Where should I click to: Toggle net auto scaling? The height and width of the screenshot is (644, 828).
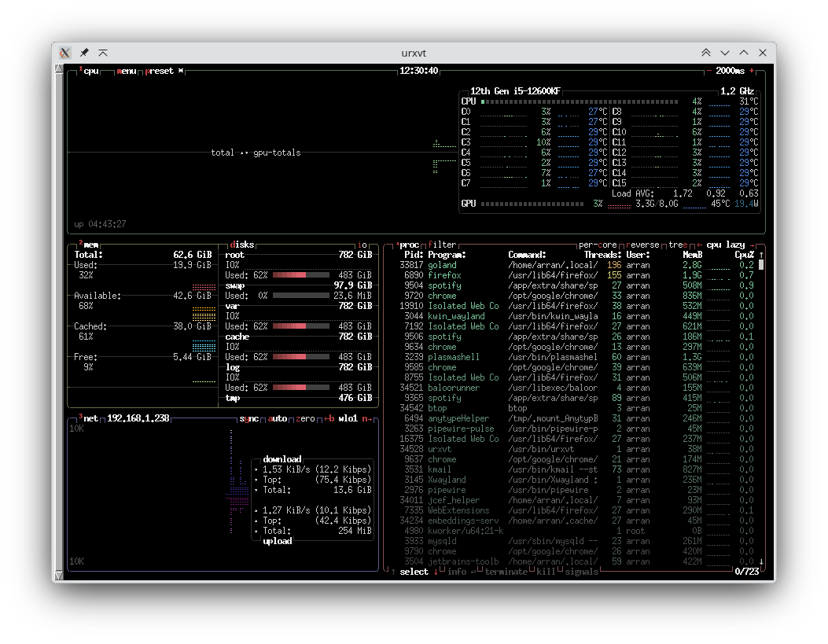coord(278,418)
